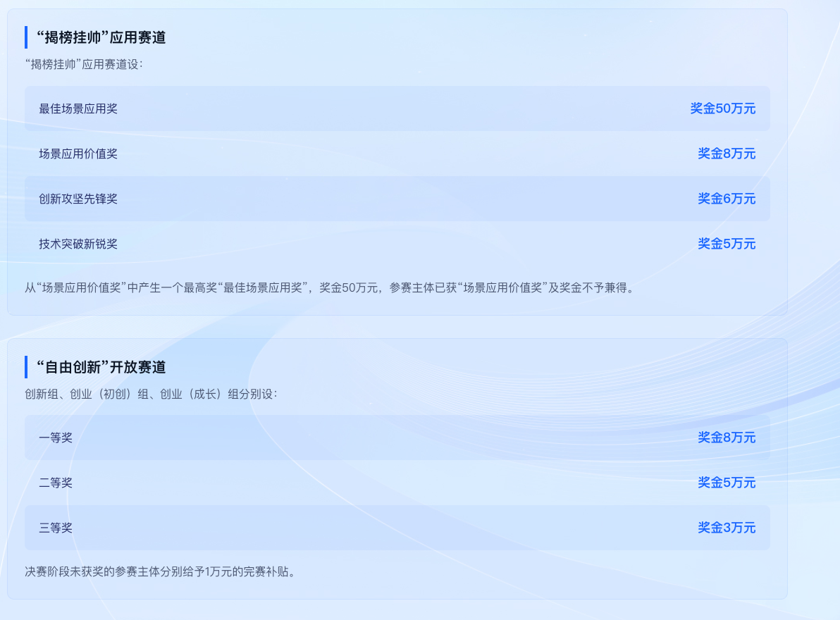Click 奖金5万元 beside 技术突破新锐奖

727,244
